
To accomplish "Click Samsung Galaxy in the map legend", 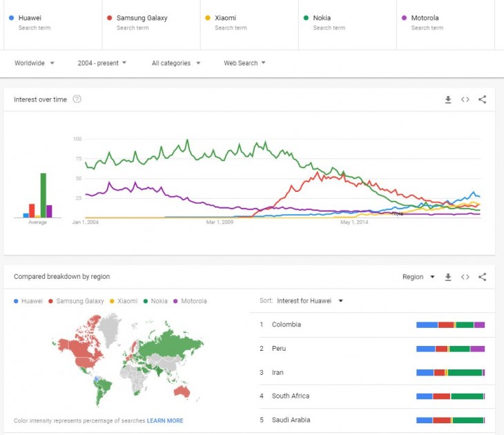I will [x=76, y=301].
